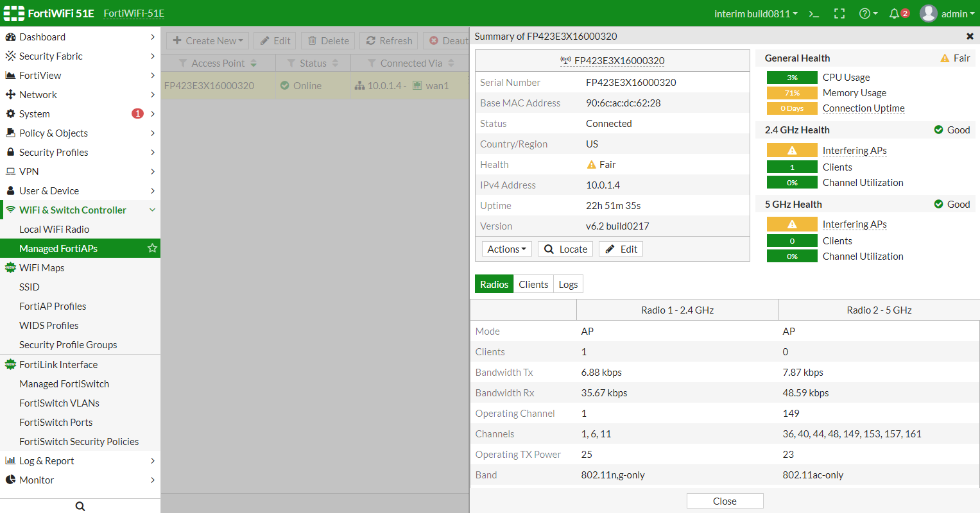The width and height of the screenshot is (980, 513).
Task: Open Managed FortiSwitch menu item
Action: click(80, 384)
